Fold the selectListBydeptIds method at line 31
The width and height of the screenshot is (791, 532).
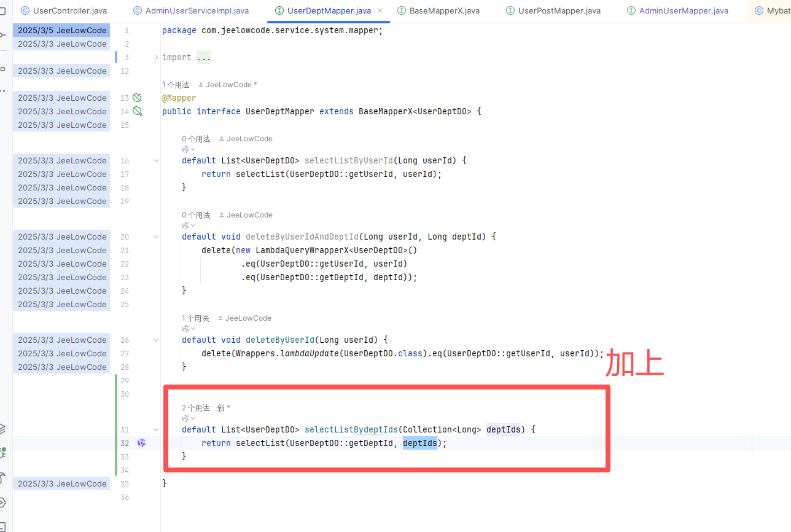(156, 429)
